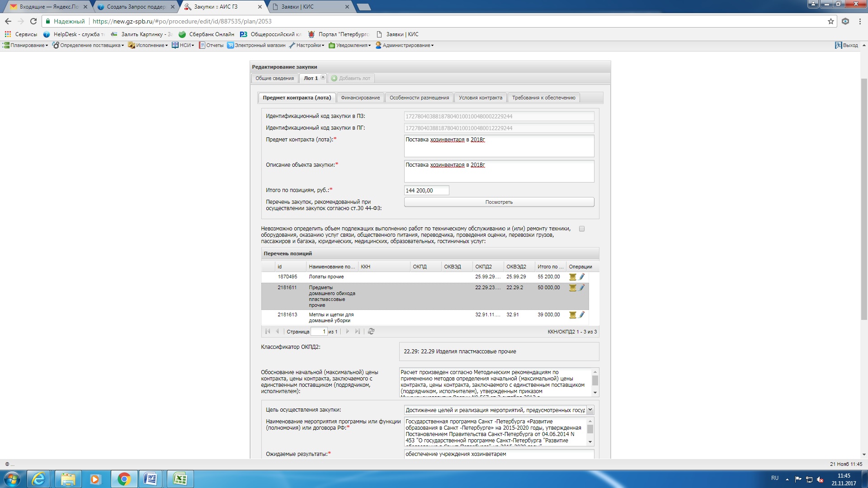Reload the browser page
The height and width of the screenshot is (488, 868).
coord(33,21)
